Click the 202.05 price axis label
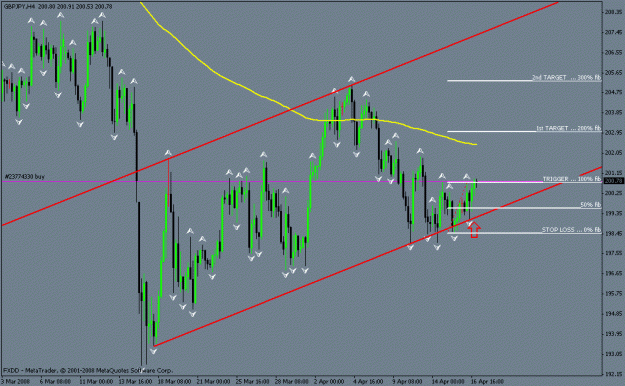Image resolution: width=625 pixels, height=386 pixels. [x=613, y=153]
